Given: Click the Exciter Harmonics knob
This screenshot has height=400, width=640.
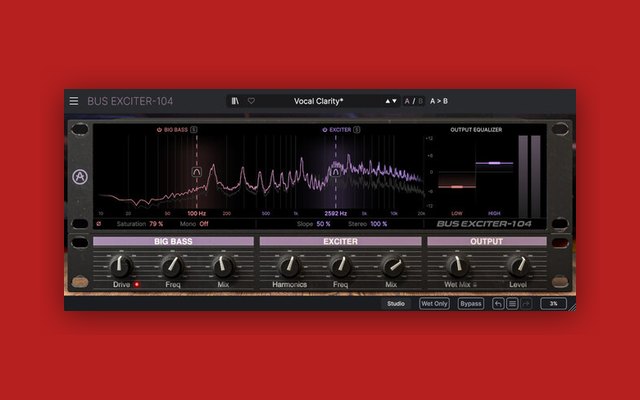Looking at the screenshot, I should (290, 266).
